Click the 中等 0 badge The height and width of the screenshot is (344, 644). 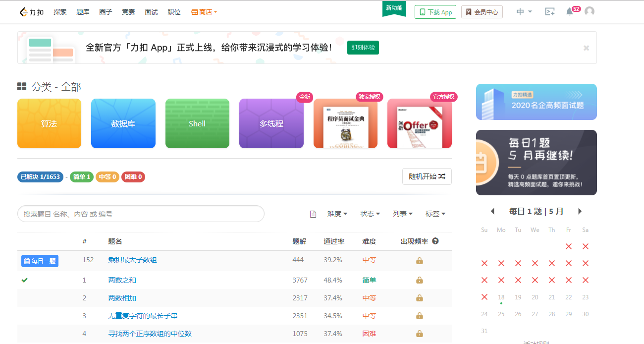pyautogui.click(x=107, y=177)
